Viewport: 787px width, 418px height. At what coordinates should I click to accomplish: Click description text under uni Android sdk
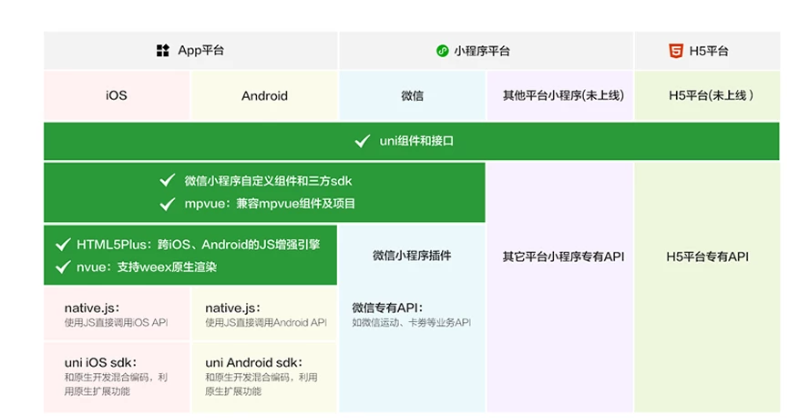[261, 384]
